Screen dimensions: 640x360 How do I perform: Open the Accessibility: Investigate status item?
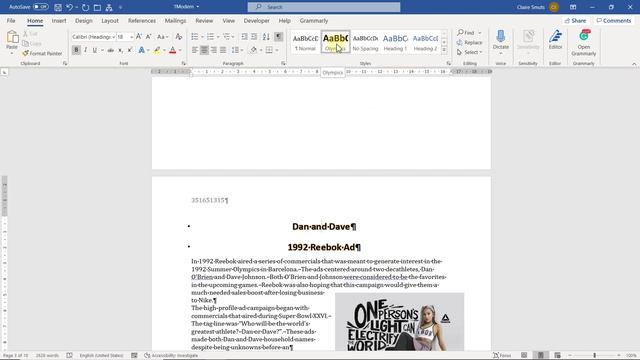click(171, 356)
